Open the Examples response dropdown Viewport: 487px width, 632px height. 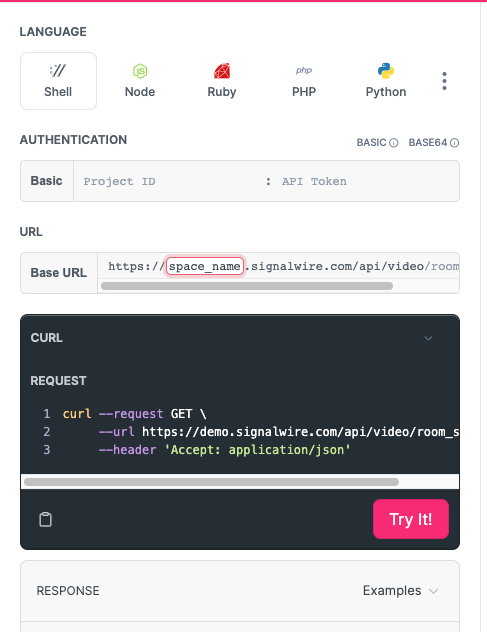(400, 590)
